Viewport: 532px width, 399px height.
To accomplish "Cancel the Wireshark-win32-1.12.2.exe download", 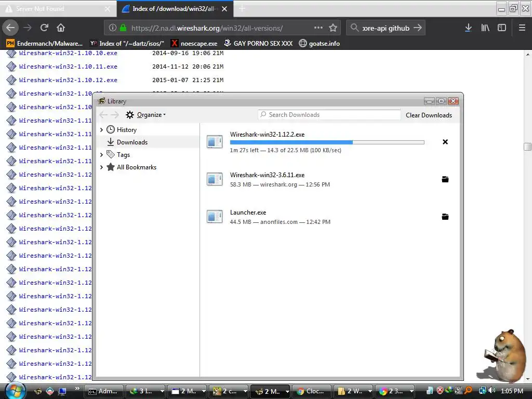I will (x=445, y=142).
